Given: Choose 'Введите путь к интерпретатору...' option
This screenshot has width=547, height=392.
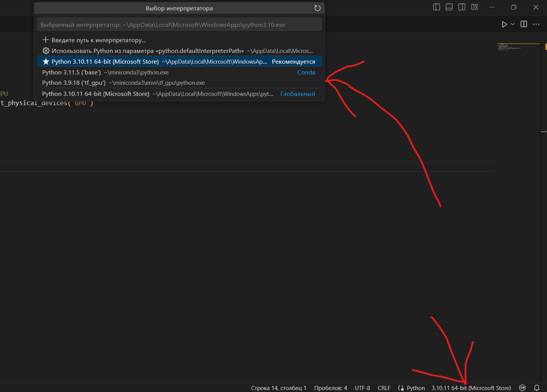Looking at the screenshot, I should click(x=180, y=40).
